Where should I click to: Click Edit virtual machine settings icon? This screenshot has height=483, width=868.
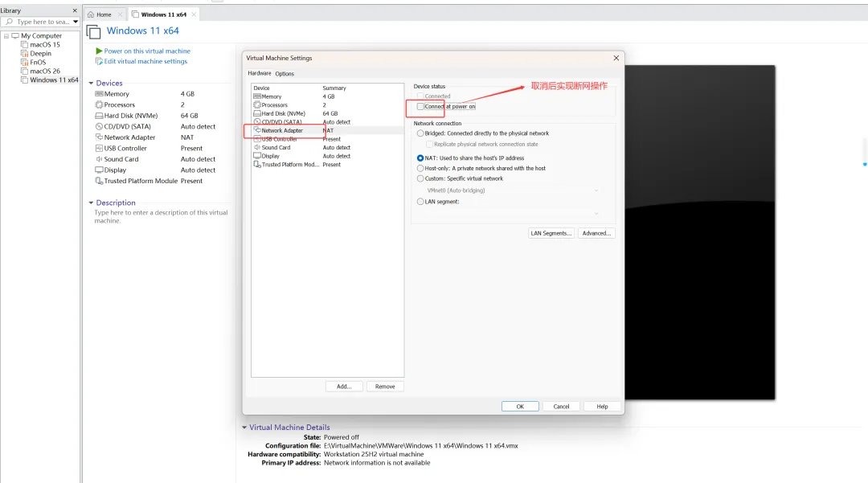pos(99,61)
